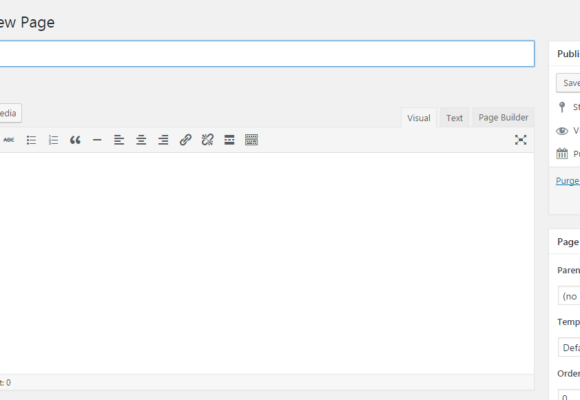Align text center
The width and height of the screenshot is (580, 400).
click(141, 140)
